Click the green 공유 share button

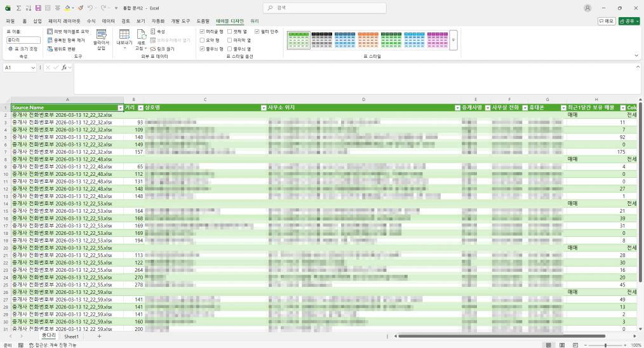(x=629, y=21)
